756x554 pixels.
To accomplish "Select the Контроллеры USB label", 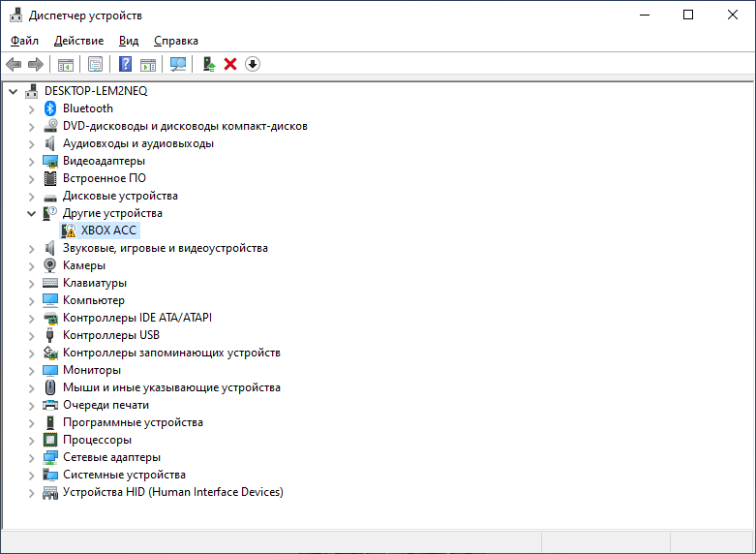I will click(111, 335).
